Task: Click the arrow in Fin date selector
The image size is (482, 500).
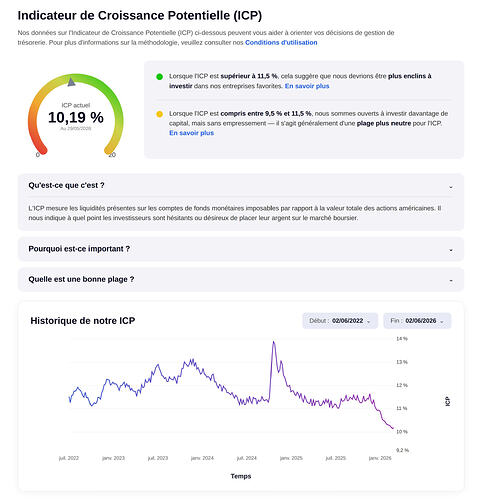Action: (x=442, y=322)
